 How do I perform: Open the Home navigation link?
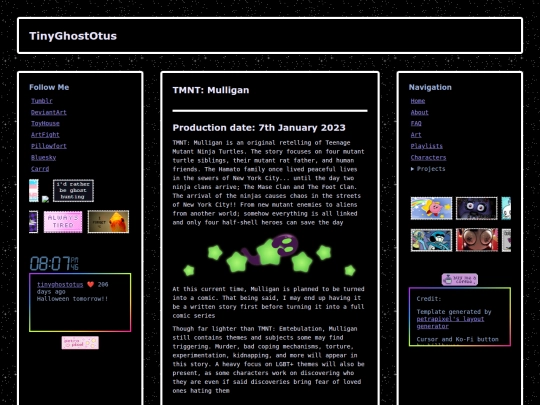point(418,101)
